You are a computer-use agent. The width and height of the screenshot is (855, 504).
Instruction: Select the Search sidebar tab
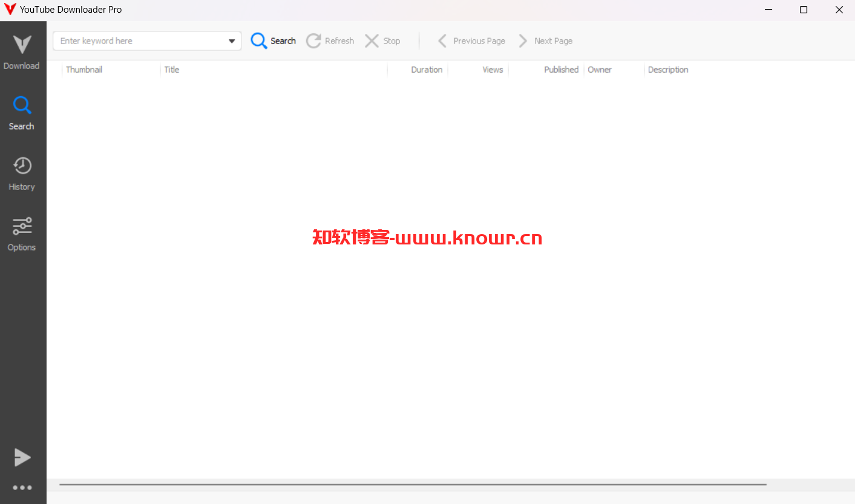[22, 113]
